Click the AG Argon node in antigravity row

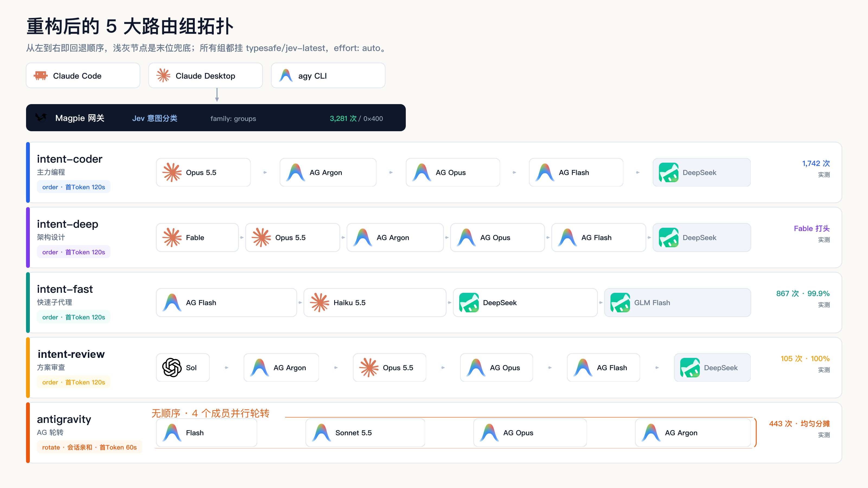[x=693, y=433]
